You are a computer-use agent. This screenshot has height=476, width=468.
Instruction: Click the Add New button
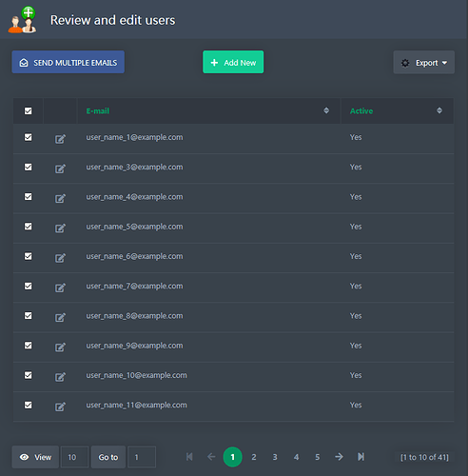tap(233, 62)
